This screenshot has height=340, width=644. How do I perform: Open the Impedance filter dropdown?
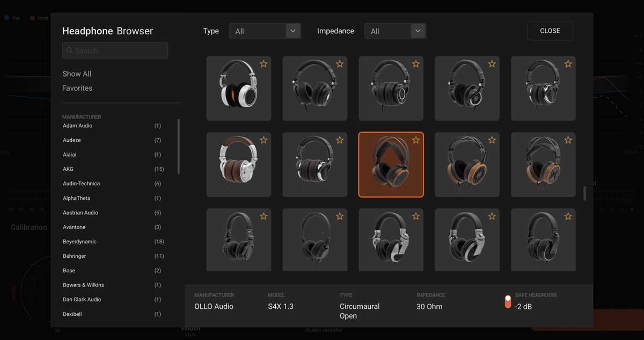[395, 31]
